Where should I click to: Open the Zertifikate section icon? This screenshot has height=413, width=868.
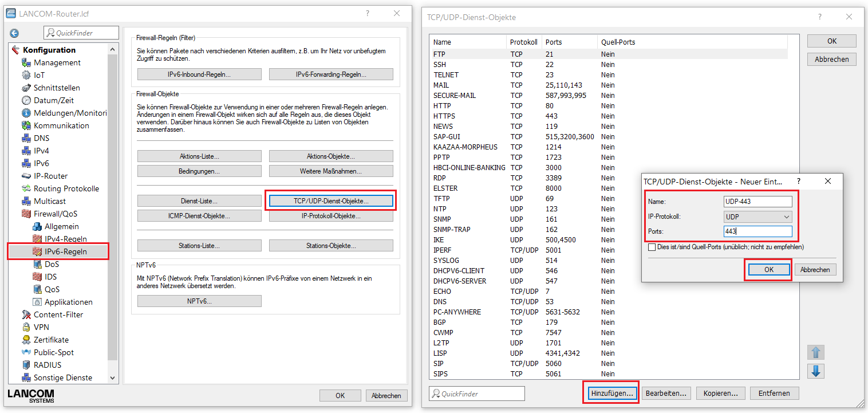click(x=26, y=340)
